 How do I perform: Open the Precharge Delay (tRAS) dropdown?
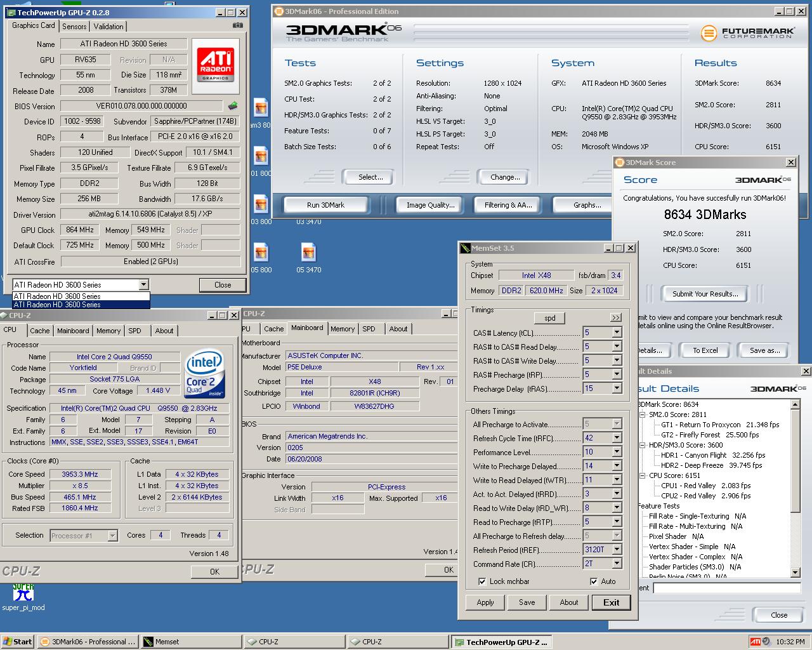(617, 388)
